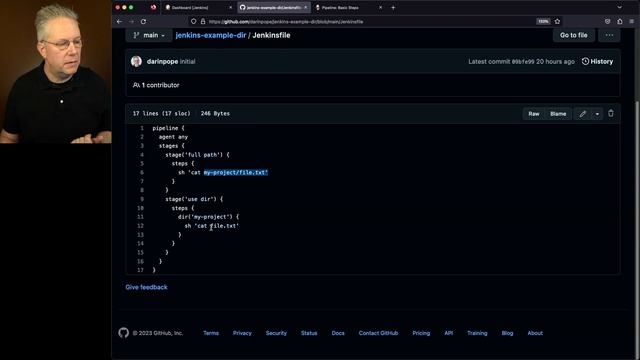Open a new browser tab

click(393, 7)
